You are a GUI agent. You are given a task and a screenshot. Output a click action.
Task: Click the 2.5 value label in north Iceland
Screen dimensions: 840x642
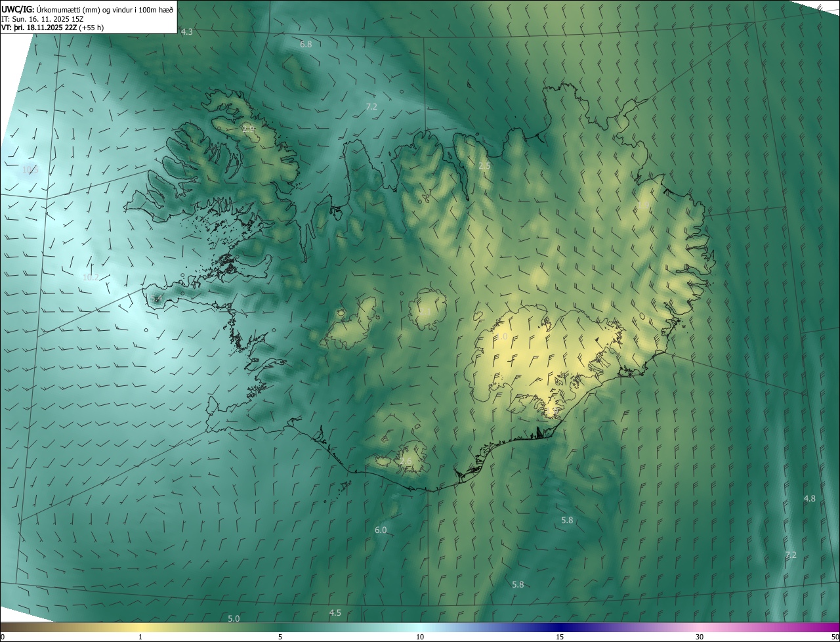point(484,167)
